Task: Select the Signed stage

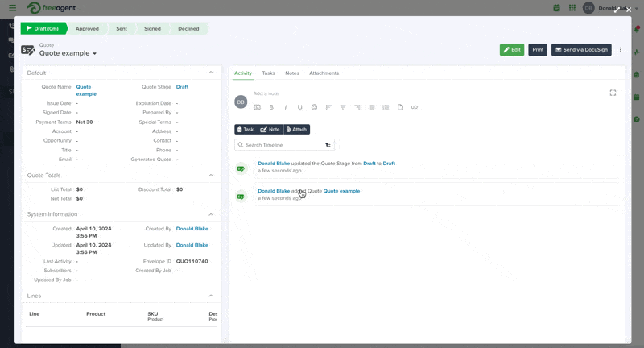Action: 152,29
